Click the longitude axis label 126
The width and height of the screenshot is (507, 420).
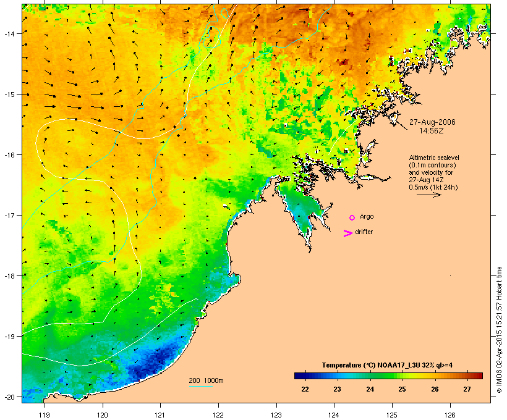point(450,415)
